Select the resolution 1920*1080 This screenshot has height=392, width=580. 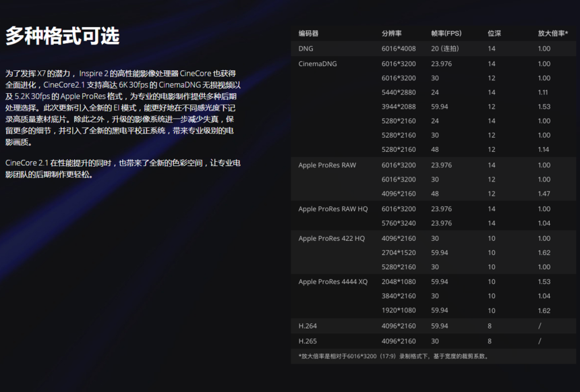coord(399,310)
